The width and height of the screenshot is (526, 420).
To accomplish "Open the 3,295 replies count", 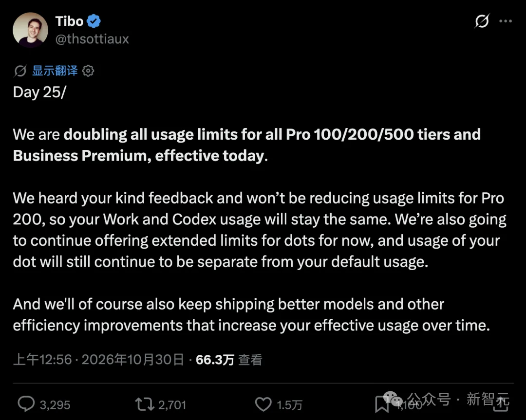I will click(55, 405).
